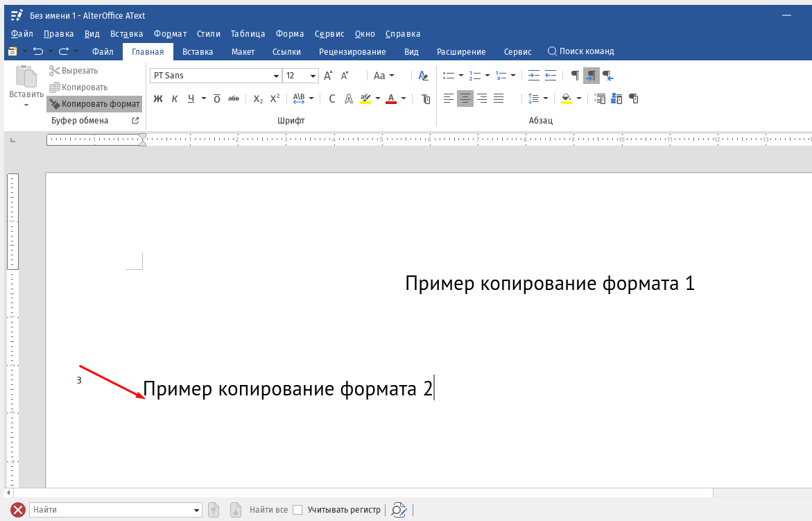Toggle strikethrough (абв) formatting

(234, 99)
